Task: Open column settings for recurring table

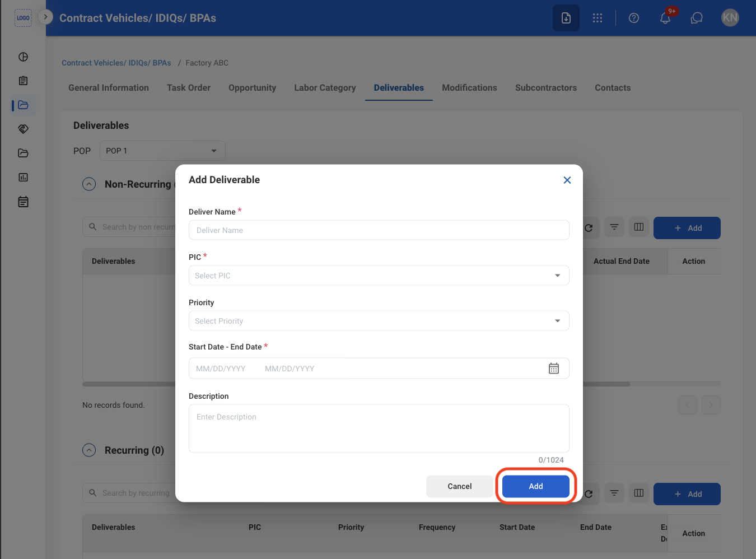Action: (639, 493)
